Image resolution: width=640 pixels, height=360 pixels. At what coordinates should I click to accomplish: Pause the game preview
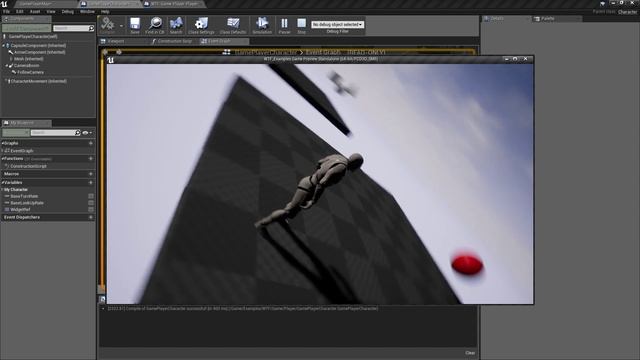pos(284,25)
